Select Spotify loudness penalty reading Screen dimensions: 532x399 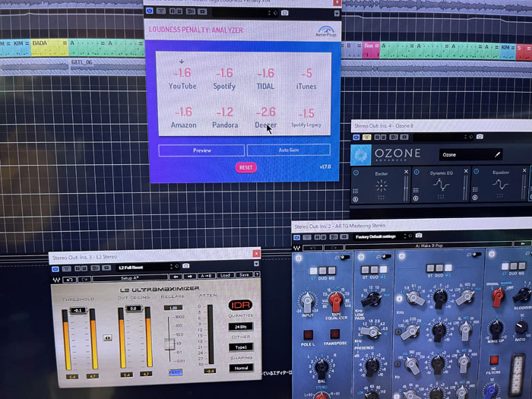(x=224, y=79)
